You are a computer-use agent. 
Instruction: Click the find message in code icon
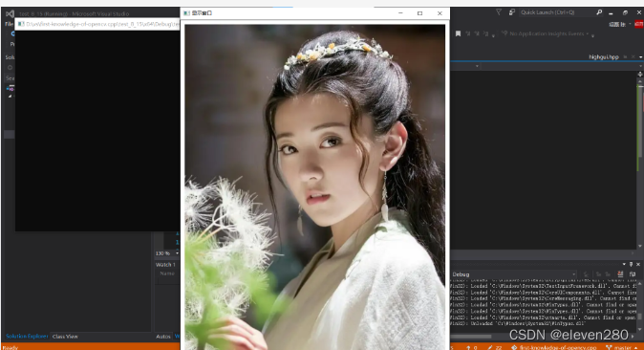(586, 274)
